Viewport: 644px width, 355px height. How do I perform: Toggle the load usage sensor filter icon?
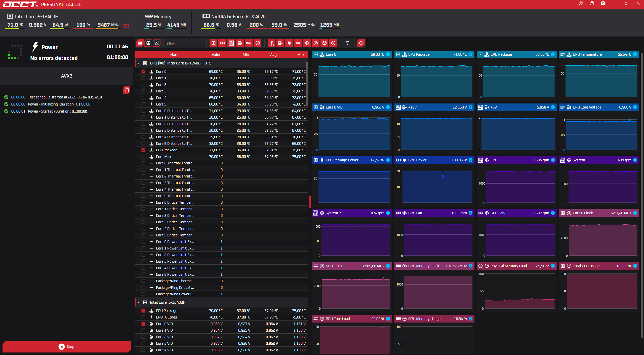(325, 43)
